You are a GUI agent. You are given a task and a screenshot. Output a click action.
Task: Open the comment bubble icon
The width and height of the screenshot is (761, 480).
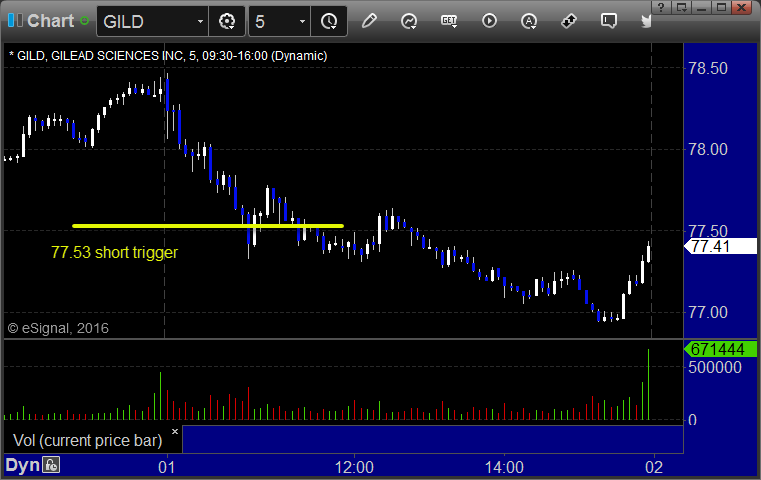(x=609, y=21)
